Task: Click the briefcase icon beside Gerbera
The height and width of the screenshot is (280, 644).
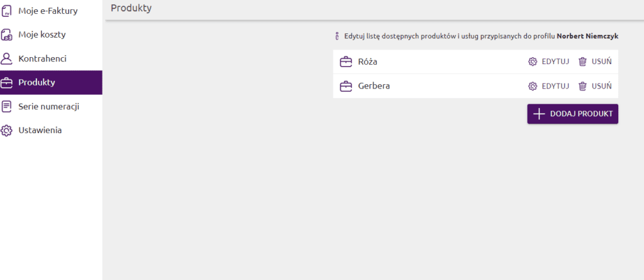Action: click(x=346, y=86)
